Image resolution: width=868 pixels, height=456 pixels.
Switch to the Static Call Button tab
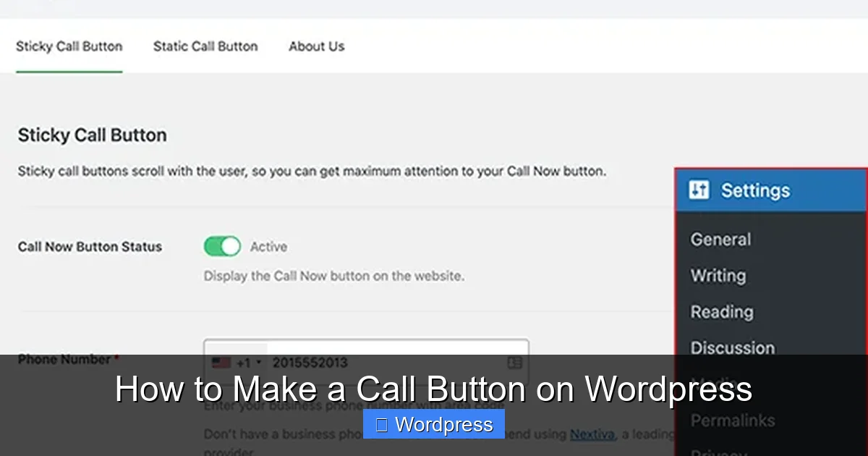point(205,46)
